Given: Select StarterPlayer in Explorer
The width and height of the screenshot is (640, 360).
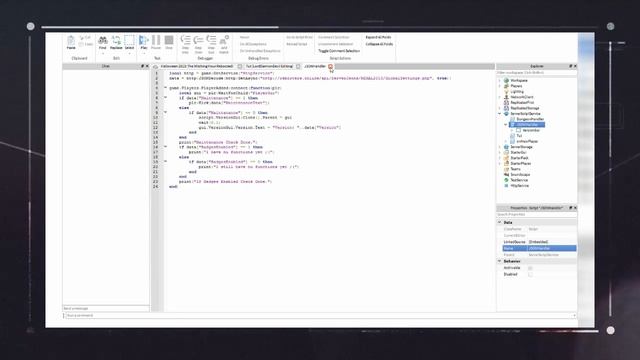Looking at the screenshot, I should pyautogui.click(x=520, y=163).
